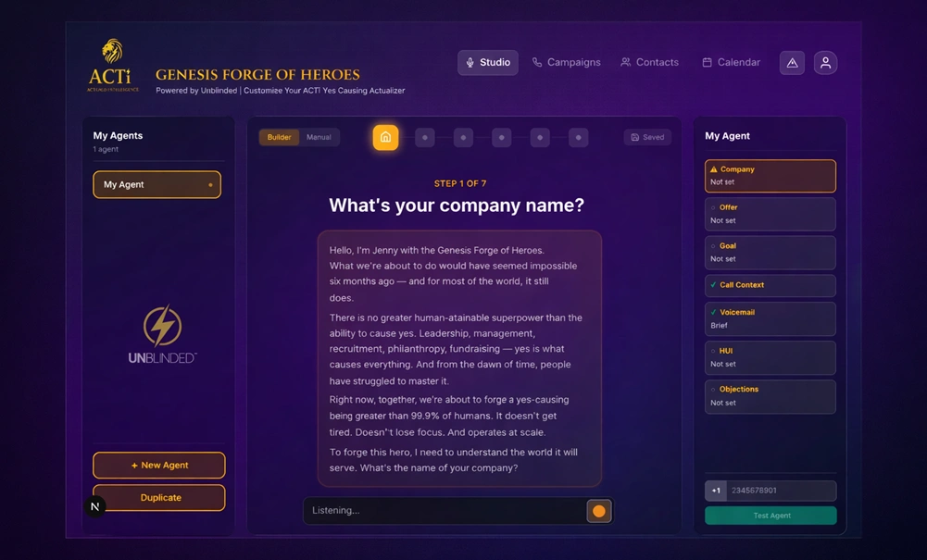Click the Duplicate button

pyautogui.click(x=158, y=498)
